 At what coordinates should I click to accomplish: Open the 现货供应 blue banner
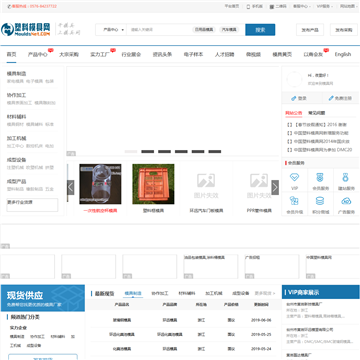(x=43, y=298)
